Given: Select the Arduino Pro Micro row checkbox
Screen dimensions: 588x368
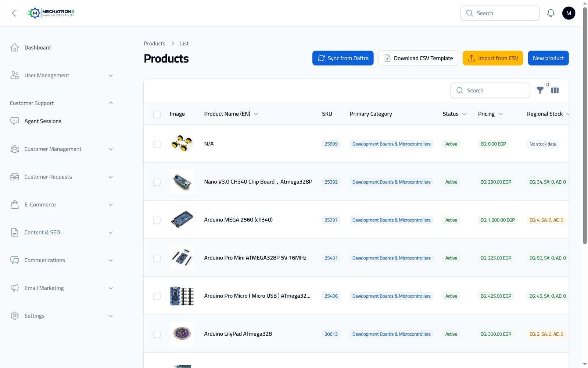Looking at the screenshot, I should click(157, 296).
